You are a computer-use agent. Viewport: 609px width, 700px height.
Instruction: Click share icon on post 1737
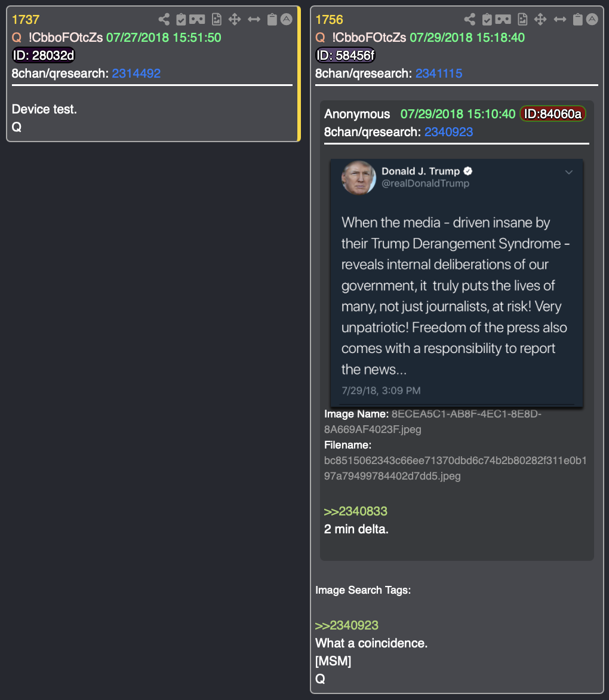pyautogui.click(x=164, y=19)
